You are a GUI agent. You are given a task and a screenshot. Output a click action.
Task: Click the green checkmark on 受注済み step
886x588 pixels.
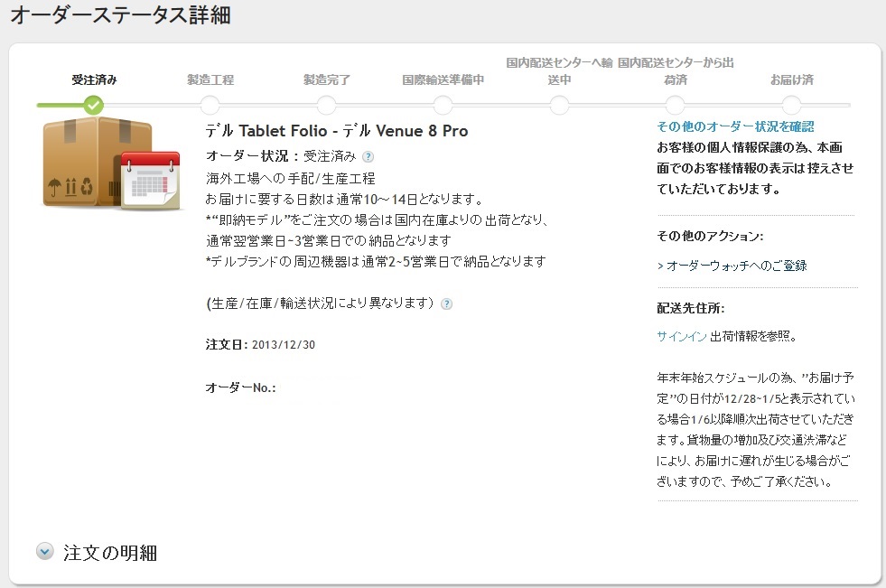(x=93, y=105)
